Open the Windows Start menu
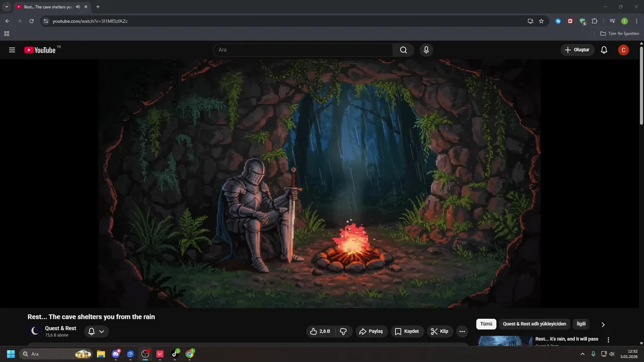 click(11, 354)
